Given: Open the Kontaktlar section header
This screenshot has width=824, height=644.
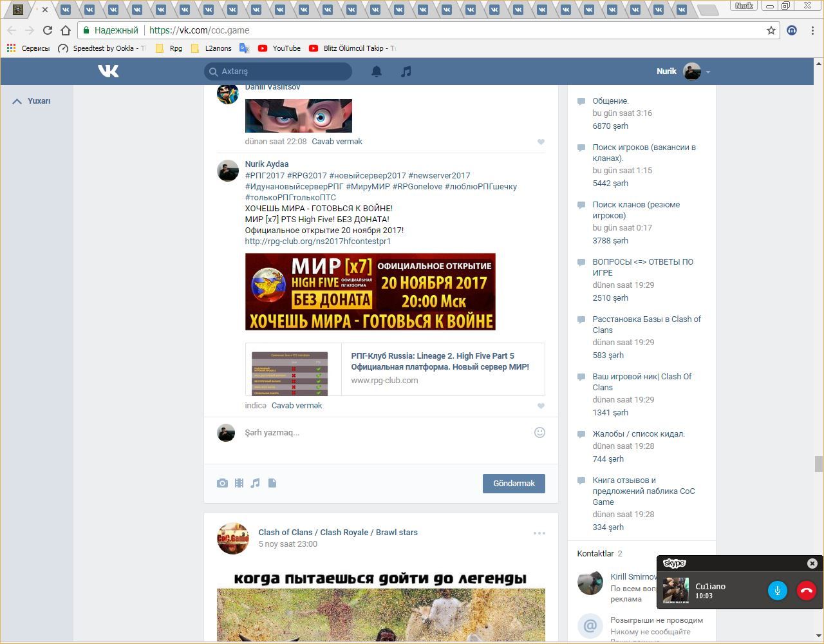Looking at the screenshot, I should click(x=595, y=554).
